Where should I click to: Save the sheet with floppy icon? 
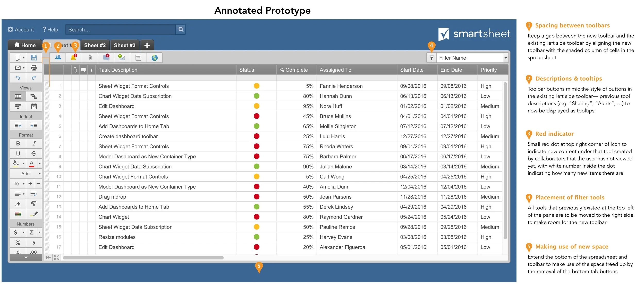pos(34,58)
